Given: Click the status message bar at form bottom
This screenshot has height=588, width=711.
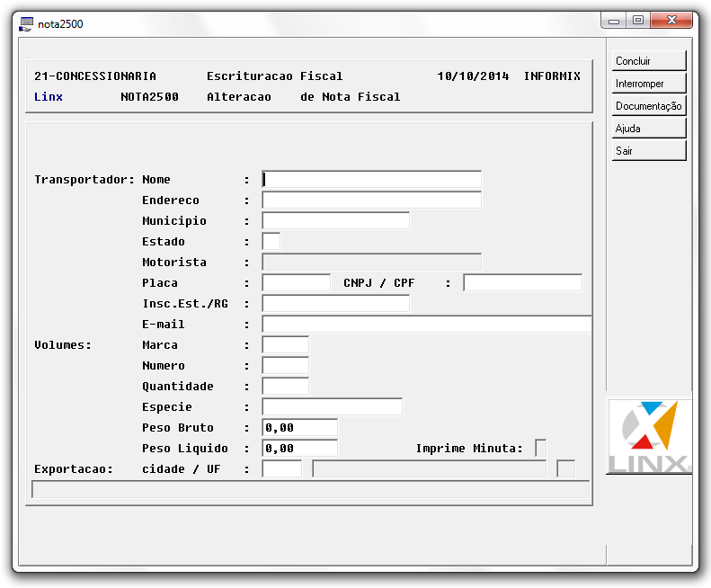Looking at the screenshot, I should coord(310,489).
